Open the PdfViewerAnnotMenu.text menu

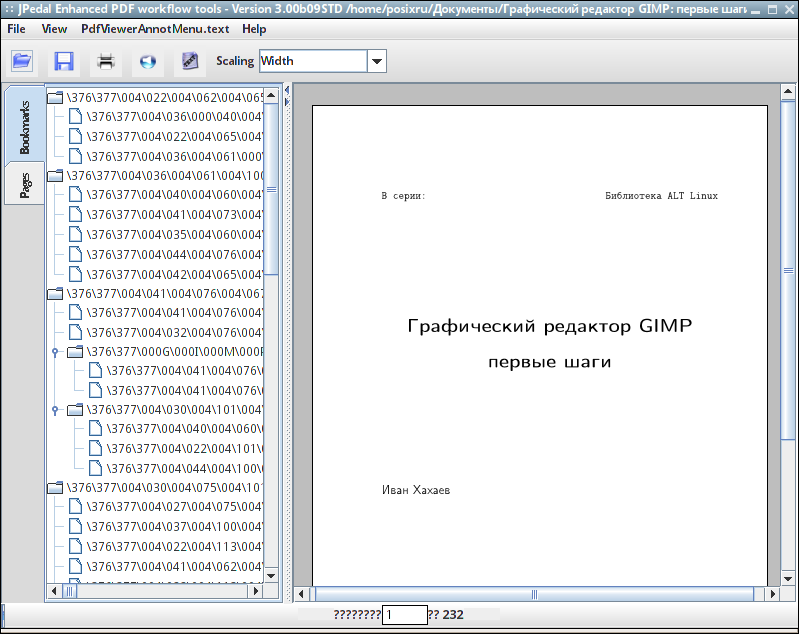click(x=155, y=29)
